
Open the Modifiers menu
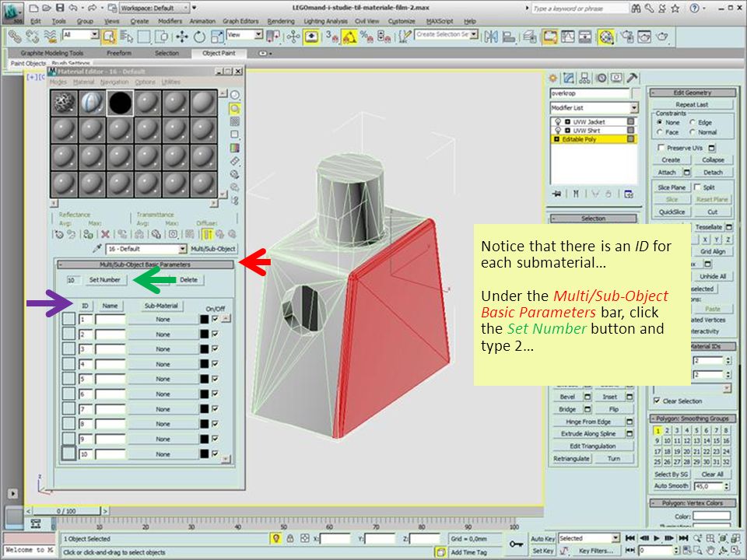point(170,22)
